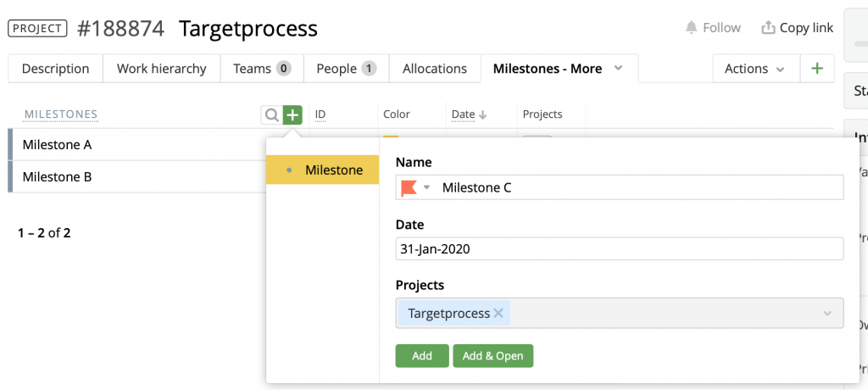Screen dimensions: 868x390
Task: Click the Copy link text
Action: pyautogui.click(x=807, y=28)
